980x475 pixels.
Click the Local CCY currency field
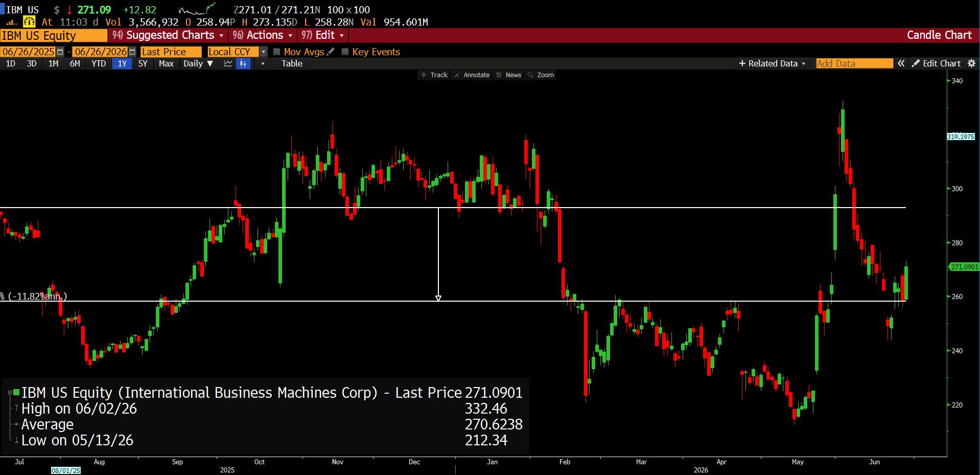pyautogui.click(x=233, y=52)
